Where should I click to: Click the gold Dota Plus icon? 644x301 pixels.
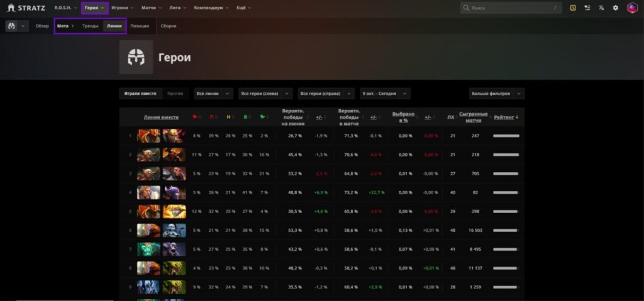573,8
